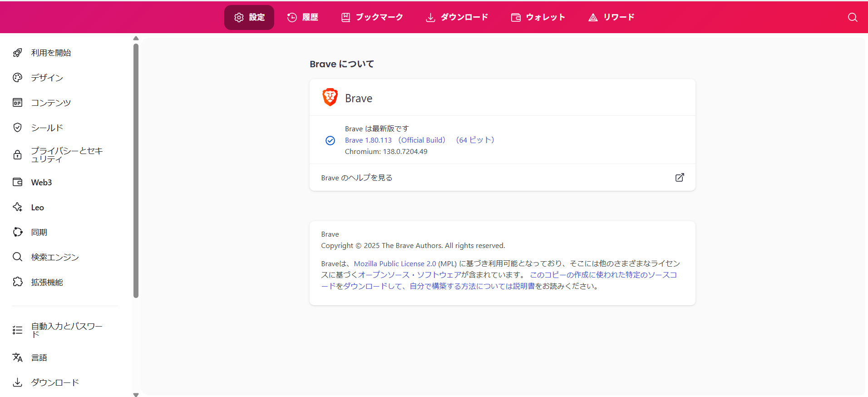868x397 pixels.
Task: Click the wallet icon beside Web3
Action: click(17, 182)
